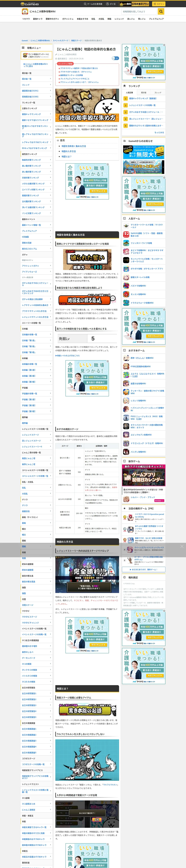Open the comment count bubble icon
The image size is (186, 868).
(x=115, y=58)
